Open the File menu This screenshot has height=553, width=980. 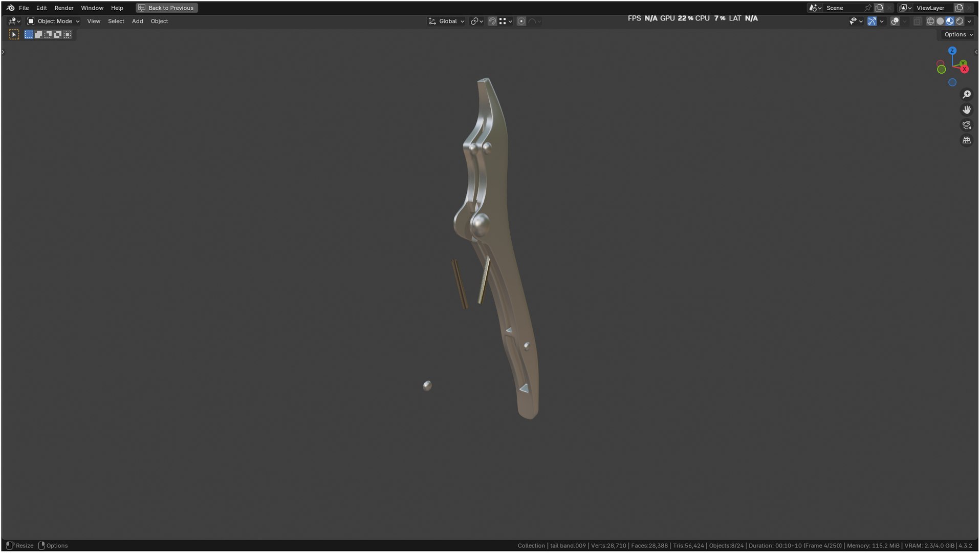pos(24,8)
